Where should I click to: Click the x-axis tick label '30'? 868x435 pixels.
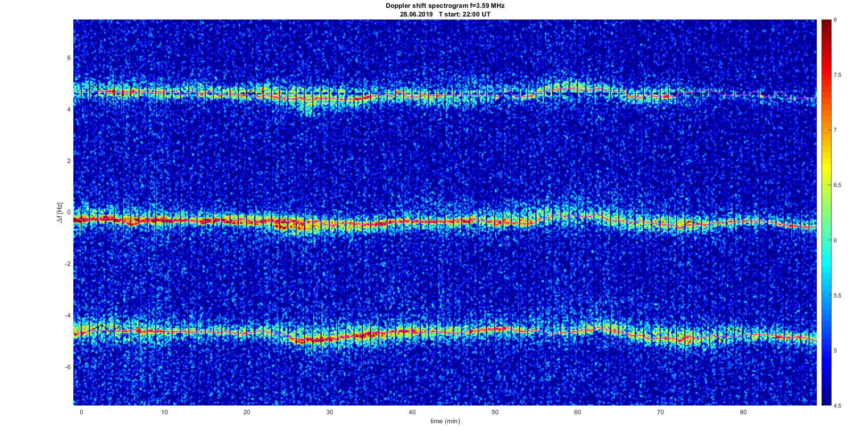329,412
